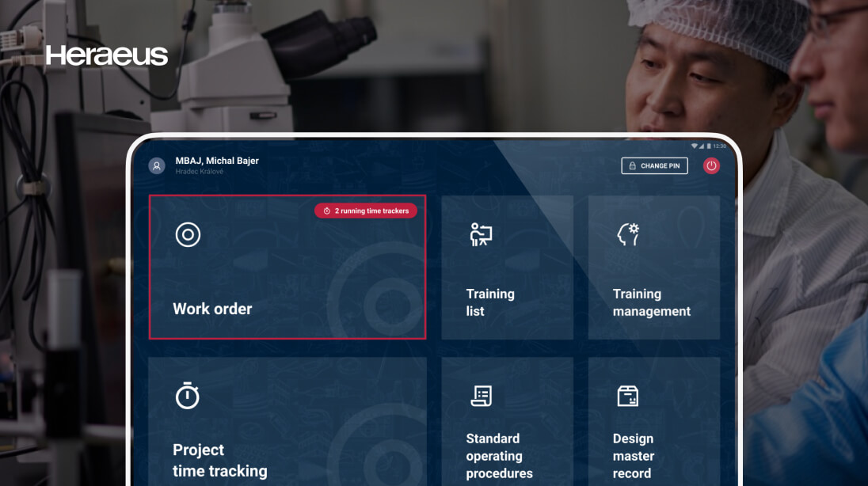Viewport: 868px width, 486px height.
Task: Click the user name MBAJ, Michal Bajer
Action: tap(217, 161)
